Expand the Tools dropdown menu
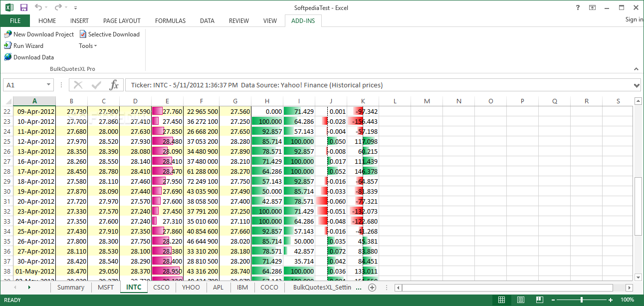Image resolution: width=644 pixels, height=306 pixels. pos(88,45)
